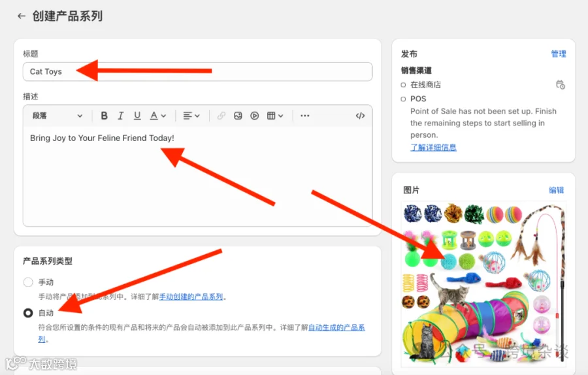The image size is (588, 375).
Task: Expand the text alignment dropdown
Action: [x=191, y=116]
